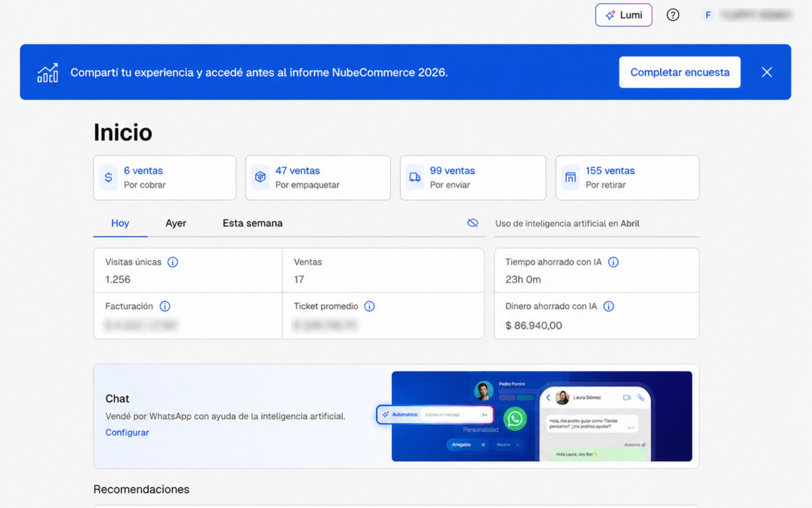Click info icon next to Visitas únicas

pos(173,262)
